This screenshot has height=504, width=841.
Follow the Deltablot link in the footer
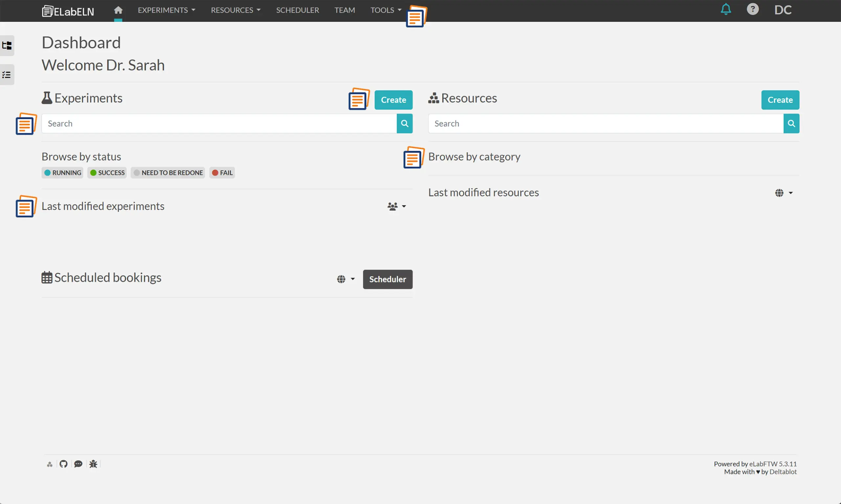tap(783, 472)
